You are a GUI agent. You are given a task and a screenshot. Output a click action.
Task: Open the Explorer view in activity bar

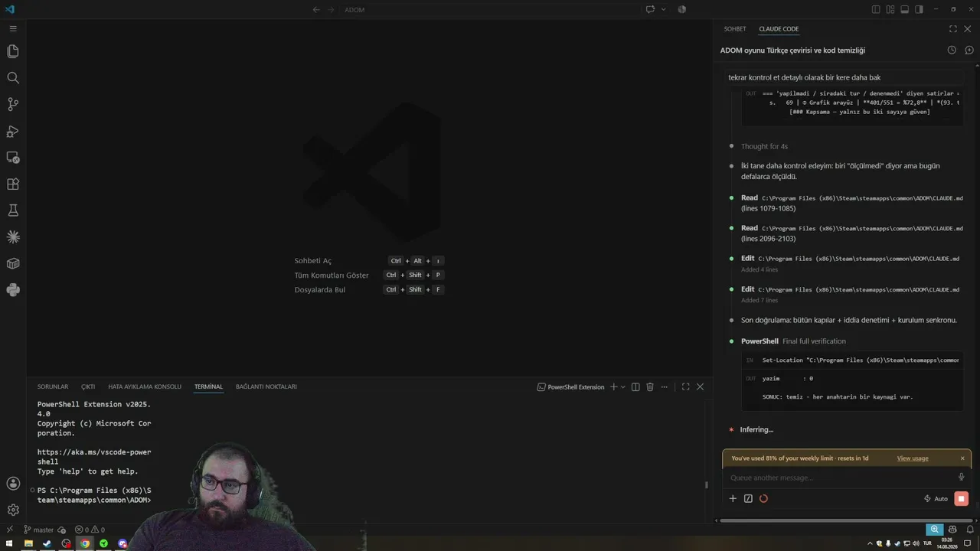tap(13, 51)
